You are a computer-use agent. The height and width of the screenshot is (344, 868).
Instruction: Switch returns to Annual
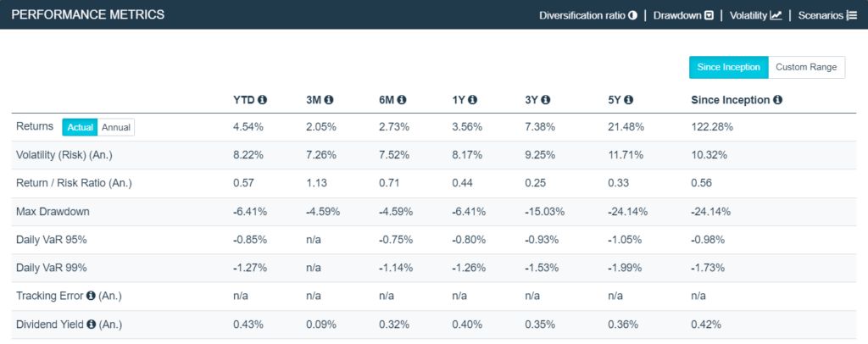point(116,127)
